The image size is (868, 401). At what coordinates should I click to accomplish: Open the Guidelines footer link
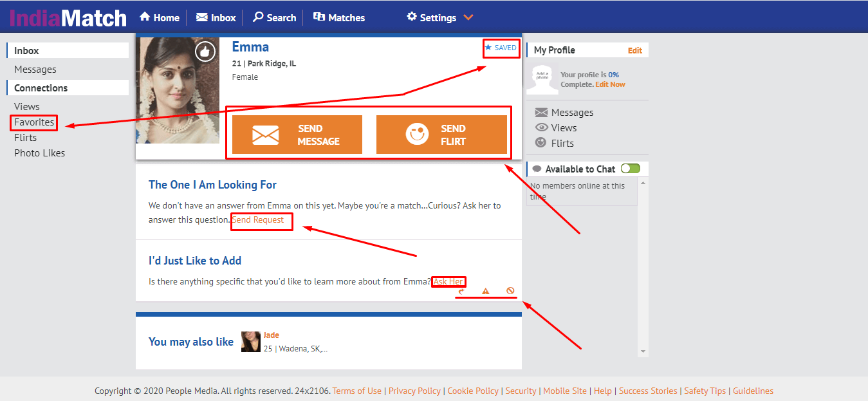coord(753,391)
